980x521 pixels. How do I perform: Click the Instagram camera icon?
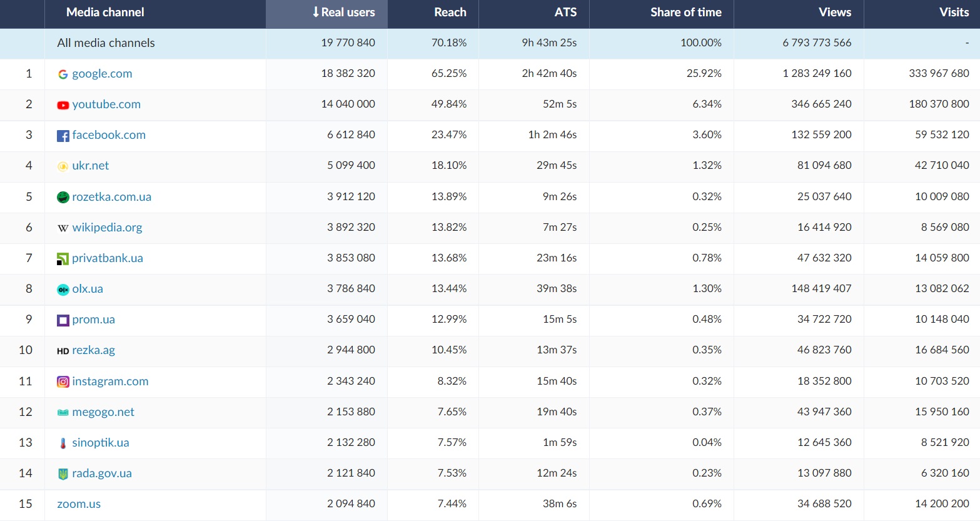click(x=63, y=382)
